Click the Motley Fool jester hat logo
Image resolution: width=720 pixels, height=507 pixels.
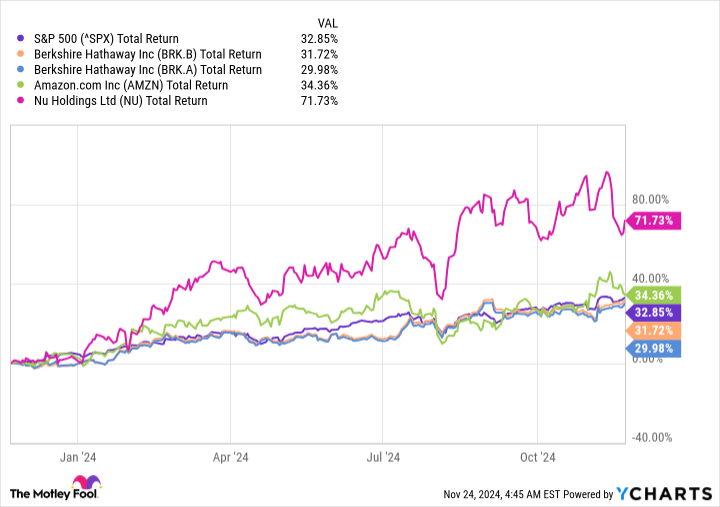click(86, 482)
